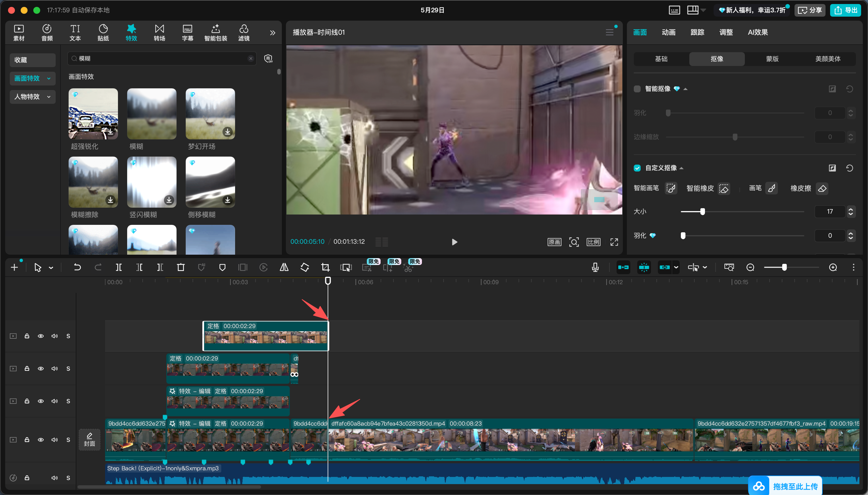
Task: Open the layout switcher icon in title bar
Action: (x=692, y=10)
